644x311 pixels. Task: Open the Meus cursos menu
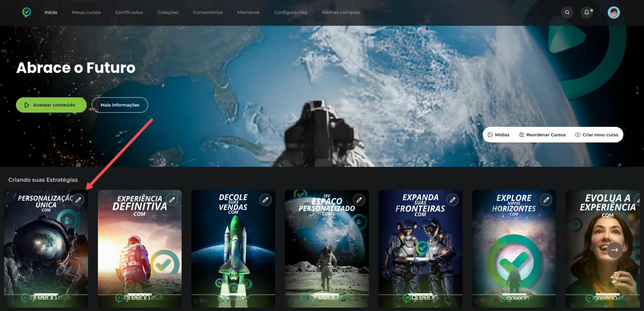point(87,12)
